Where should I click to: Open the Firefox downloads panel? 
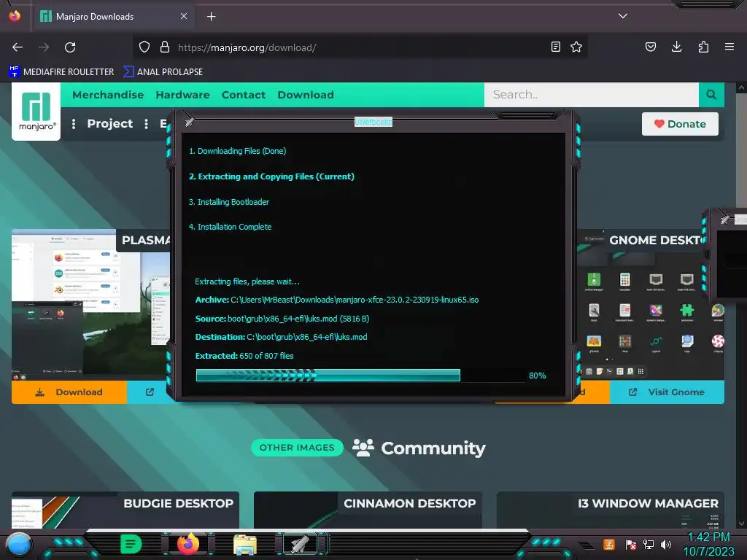[676, 47]
